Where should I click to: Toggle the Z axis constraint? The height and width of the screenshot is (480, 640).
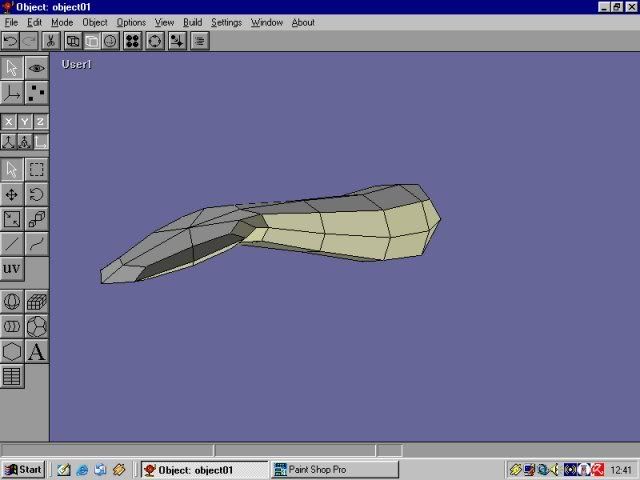pyautogui.click(x=40, y=122)
